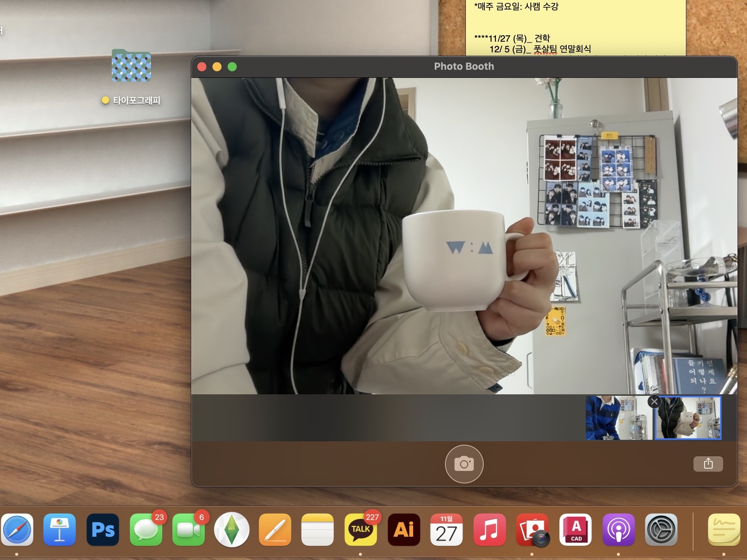Launch The Sims from the dock

click(x=232, y=530)
